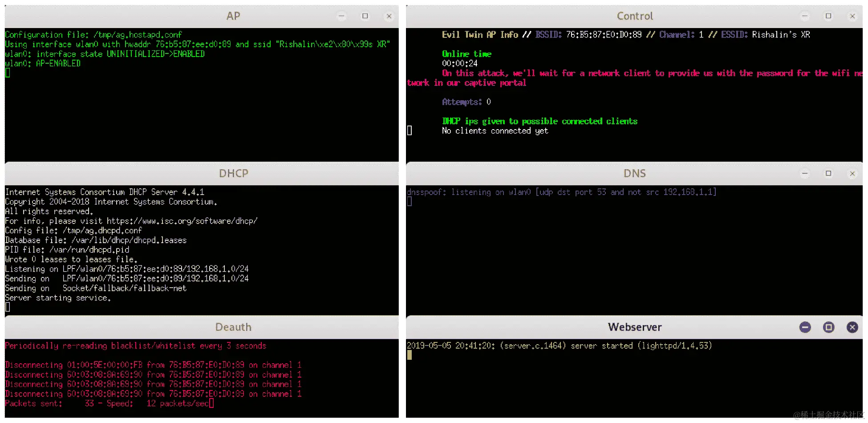Click 'Periodically re-reading blacklist/whitelist' line in Deauth
Screen dimensions: 868x423
pyautogui.click(x=136, y=346)
